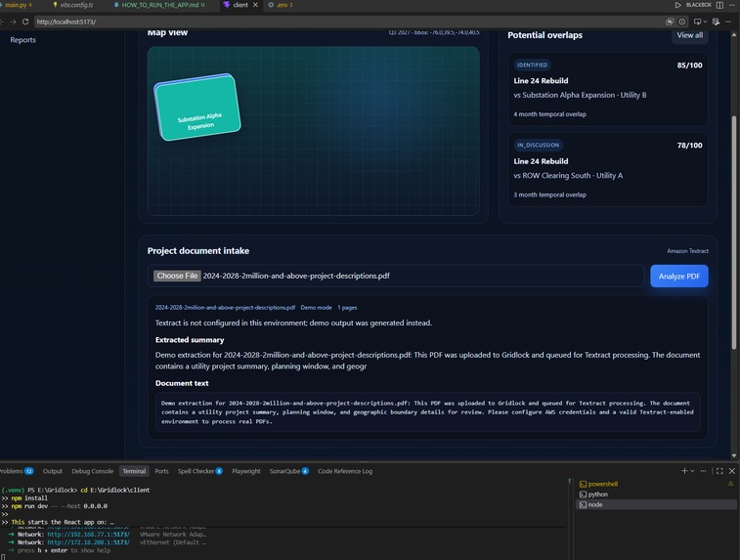This screenshot has width=740, height=560.
Task: Open the vs ROW Clearing South overlap card
Action: (x=607, y=169)
